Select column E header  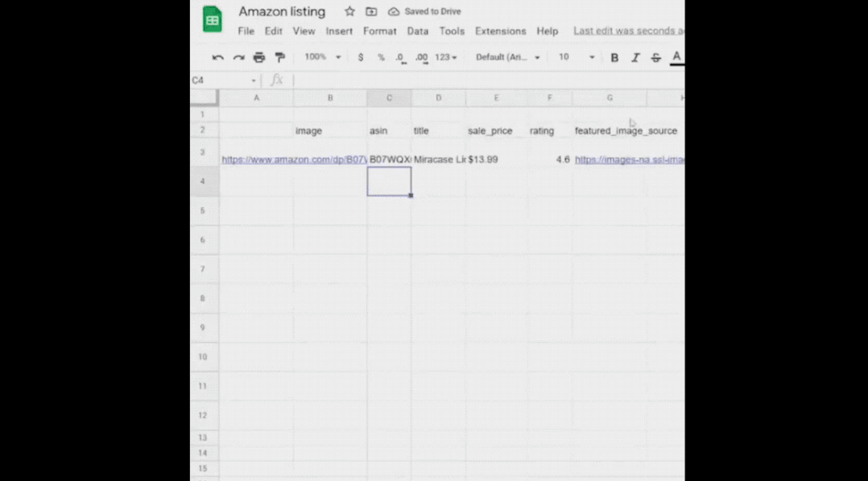[x=496, y=97]
